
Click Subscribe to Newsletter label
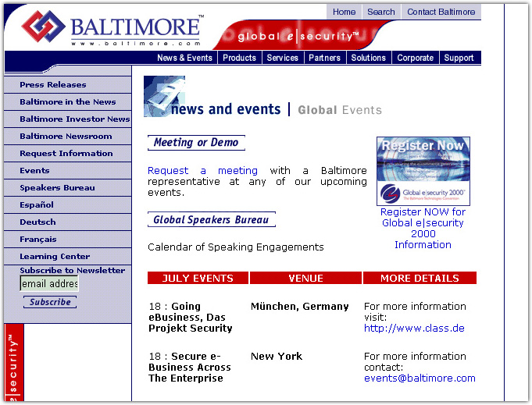tap(73, 271)
